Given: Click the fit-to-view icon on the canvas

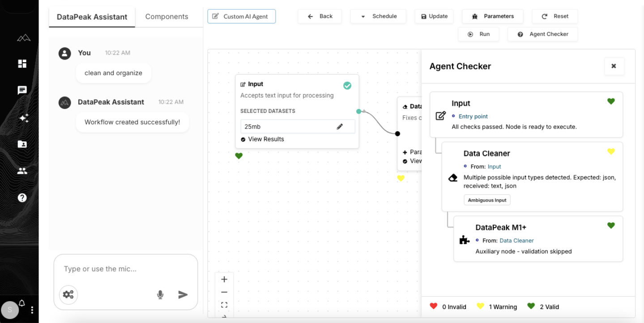Looking at the screenshot, I should click(x=224, y=305).
